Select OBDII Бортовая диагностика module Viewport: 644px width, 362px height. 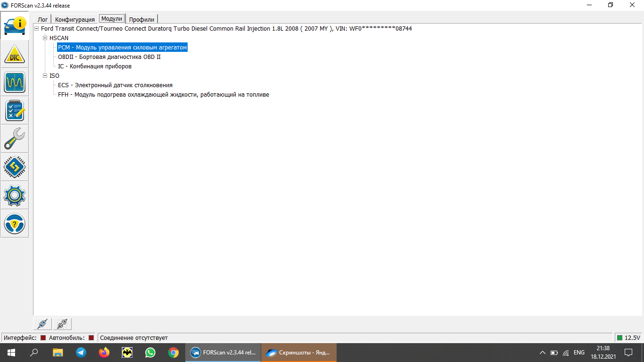click(x=109, y=57)
